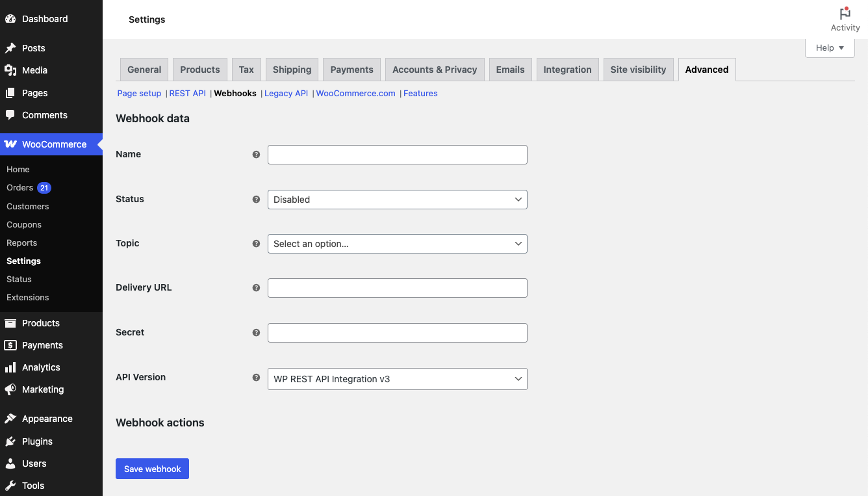Click the Activity flag icon
The image size is (868, 496).
pyautogui.click(x=844, y=13)
